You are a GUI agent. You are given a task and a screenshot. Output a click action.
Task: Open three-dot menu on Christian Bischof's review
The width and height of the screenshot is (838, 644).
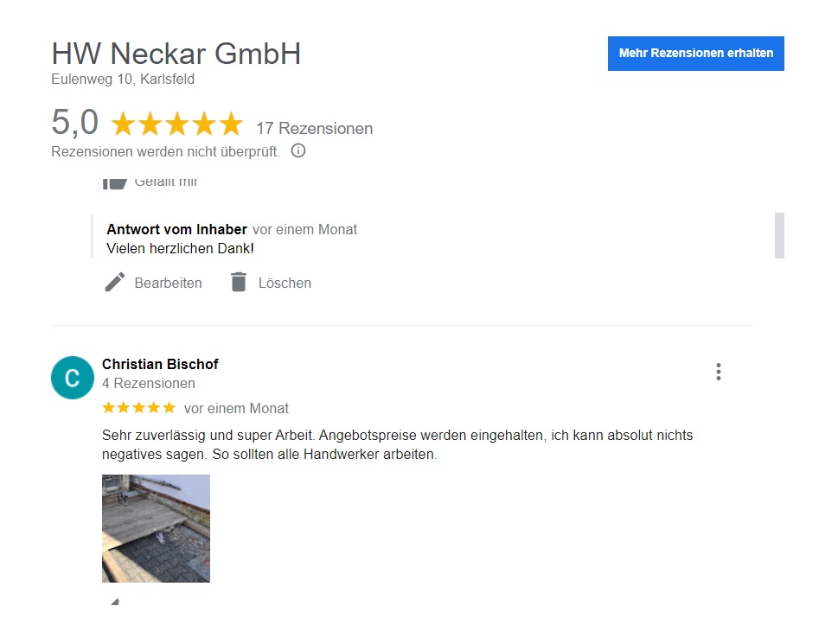[719, 372]
